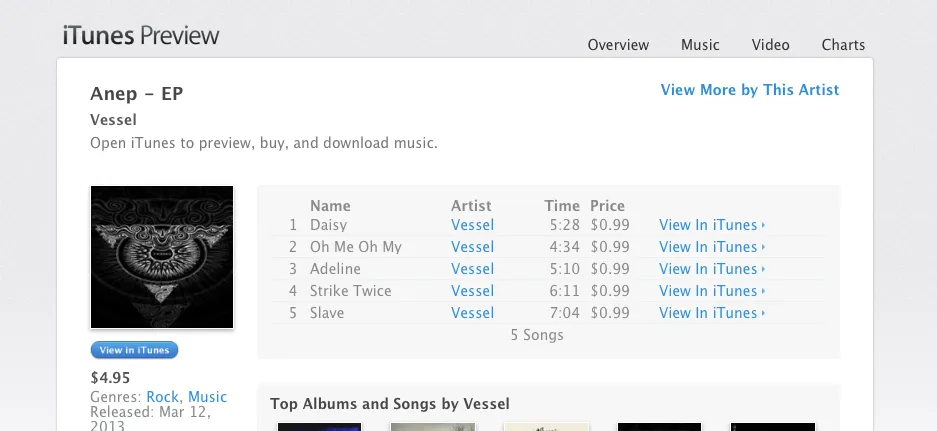
Task: Open Vessel artist link for Slave
Action: pos(472,313)
